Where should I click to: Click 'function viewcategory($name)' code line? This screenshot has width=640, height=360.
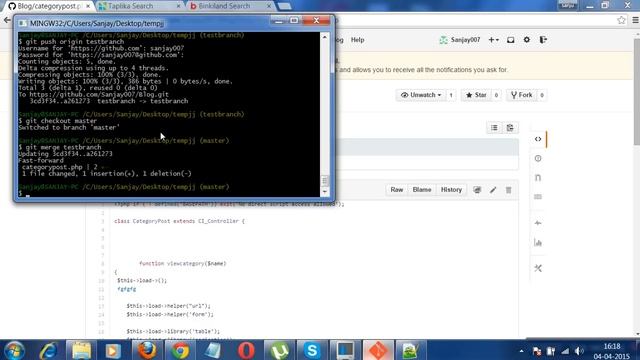click(182, 264)
